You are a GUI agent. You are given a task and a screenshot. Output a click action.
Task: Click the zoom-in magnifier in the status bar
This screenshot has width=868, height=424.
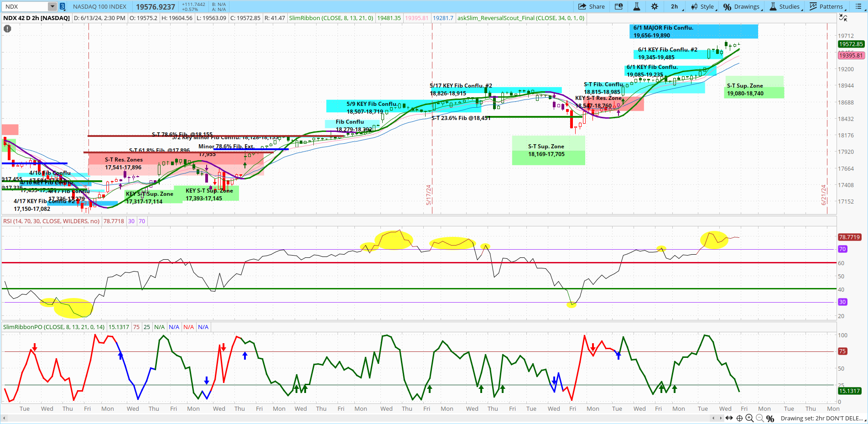(749, 418)
